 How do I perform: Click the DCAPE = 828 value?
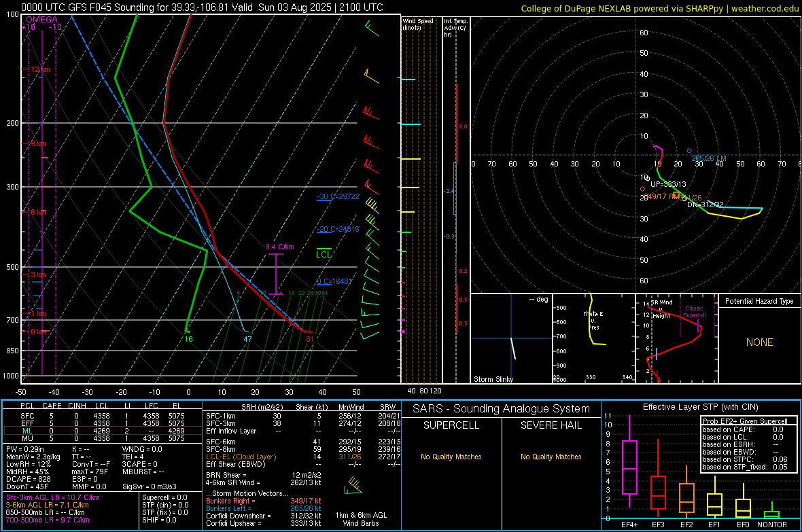pos(28,479)
